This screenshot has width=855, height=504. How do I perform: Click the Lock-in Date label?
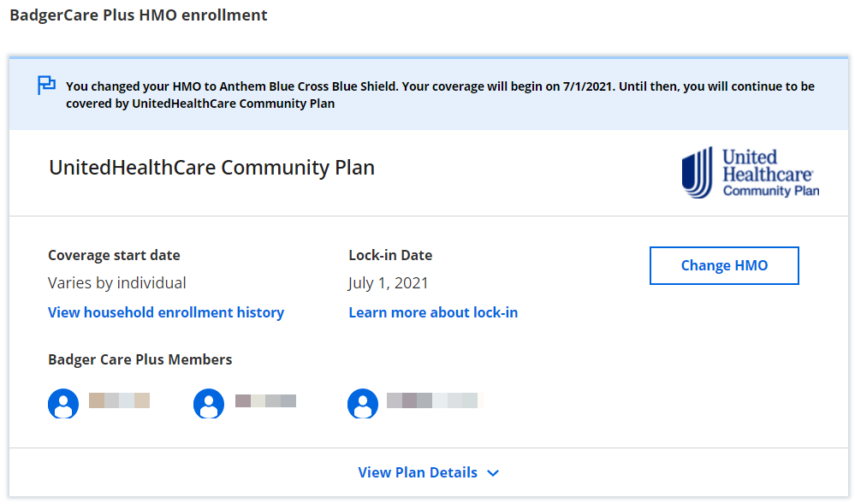coord(390,255)
